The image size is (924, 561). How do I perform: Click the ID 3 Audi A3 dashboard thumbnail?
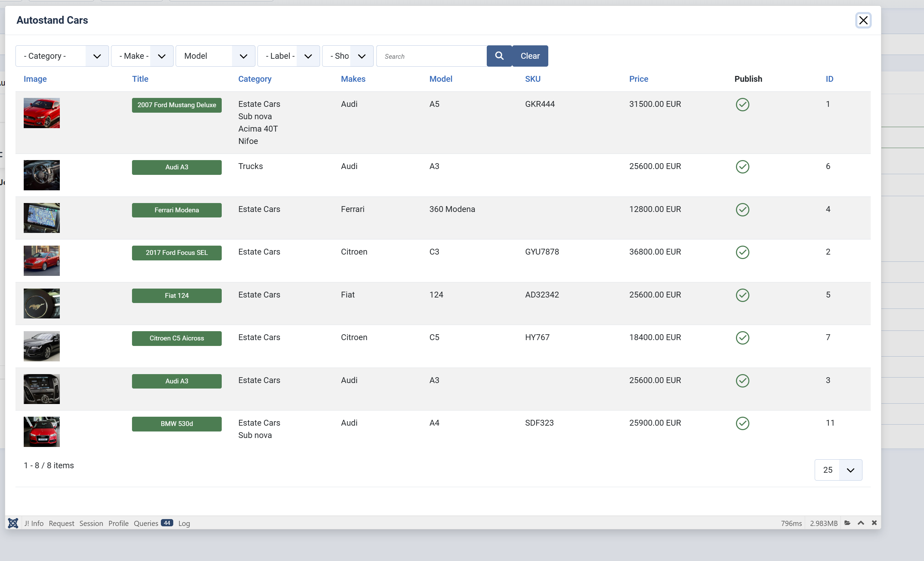point(42,389)
